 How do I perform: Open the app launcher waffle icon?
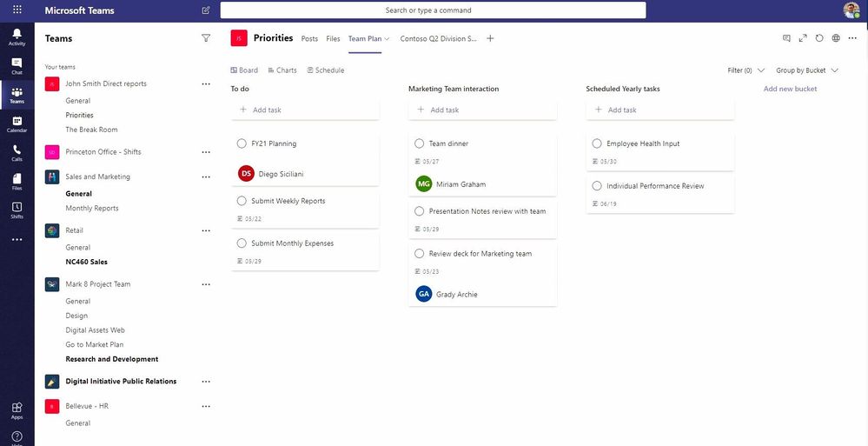point(17,10)
